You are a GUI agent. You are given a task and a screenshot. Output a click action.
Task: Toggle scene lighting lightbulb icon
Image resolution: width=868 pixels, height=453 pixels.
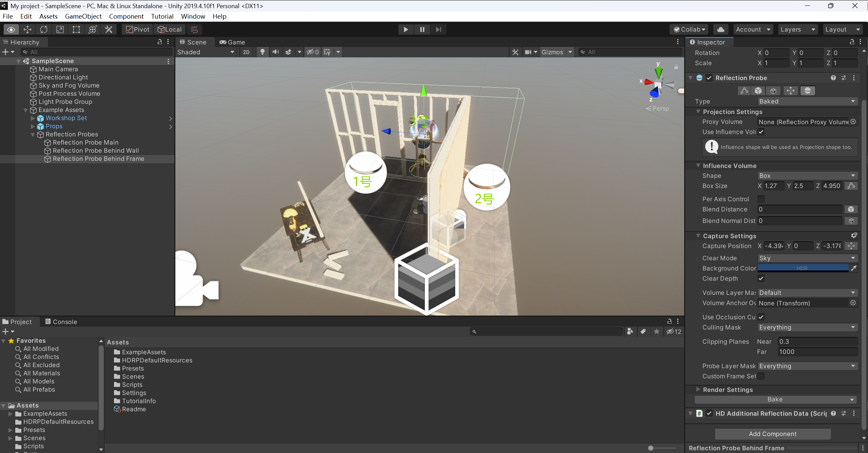(x=262, y=52)
